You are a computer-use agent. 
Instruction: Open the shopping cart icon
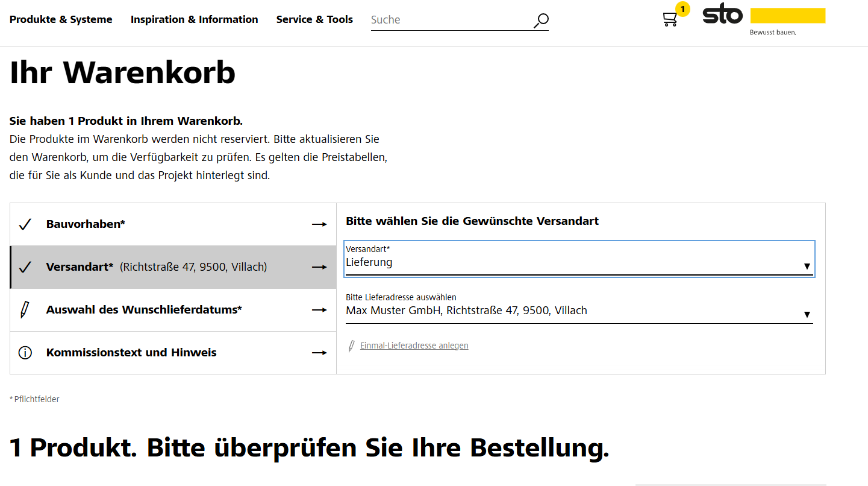(670, 20)
